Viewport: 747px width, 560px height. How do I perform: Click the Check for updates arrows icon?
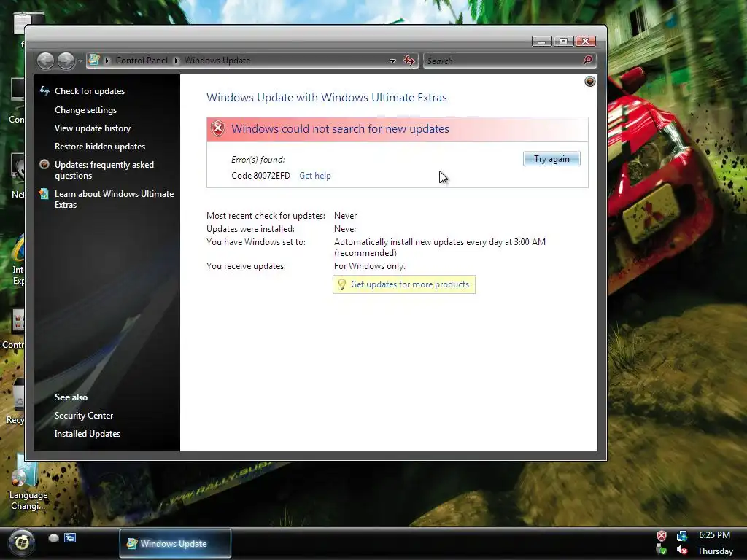point(44,90)
